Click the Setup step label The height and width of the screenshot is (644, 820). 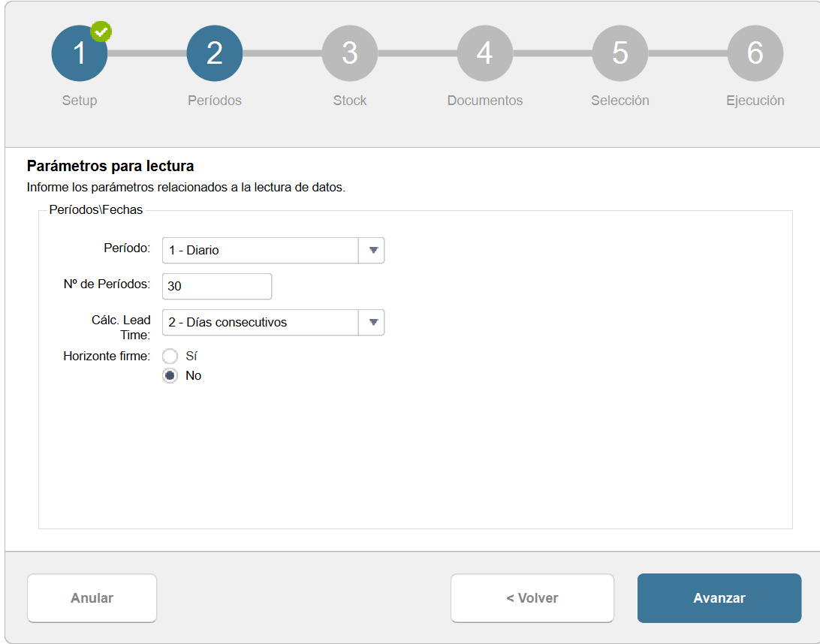click(x=80, y=101)
